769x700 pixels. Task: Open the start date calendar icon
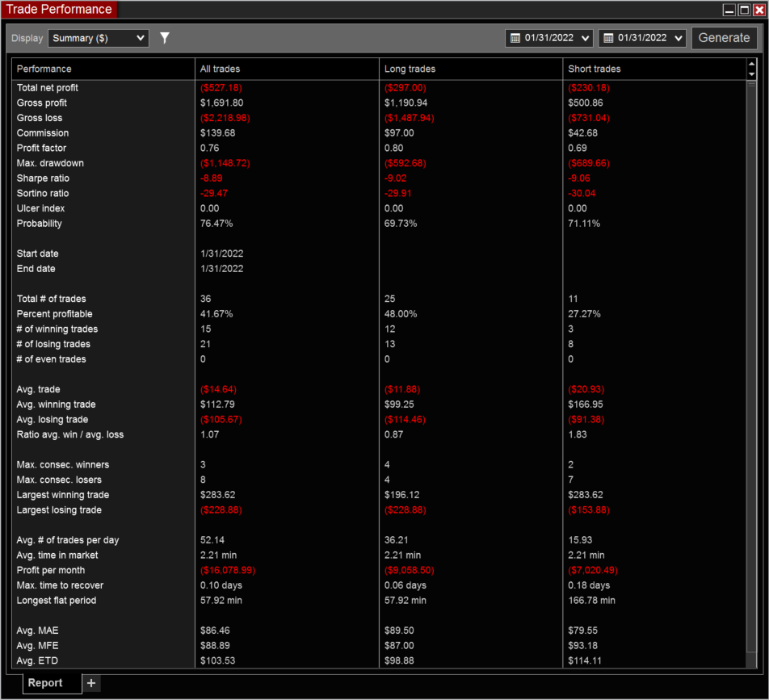[x=515, y=38]
